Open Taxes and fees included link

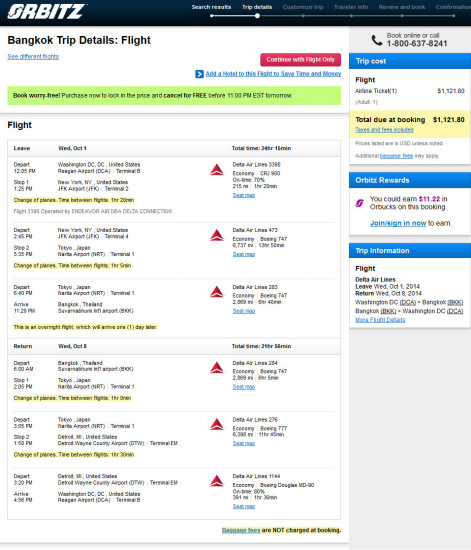click(x=384, y=130)
